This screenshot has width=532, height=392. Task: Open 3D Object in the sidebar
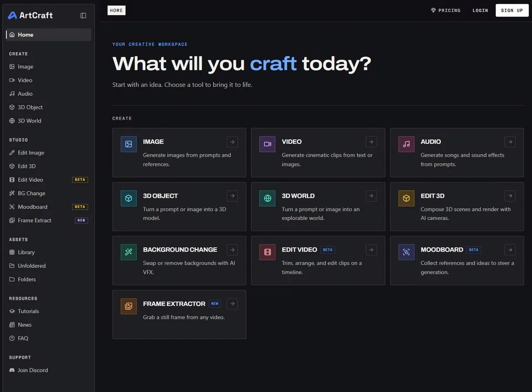pos(49,107)
